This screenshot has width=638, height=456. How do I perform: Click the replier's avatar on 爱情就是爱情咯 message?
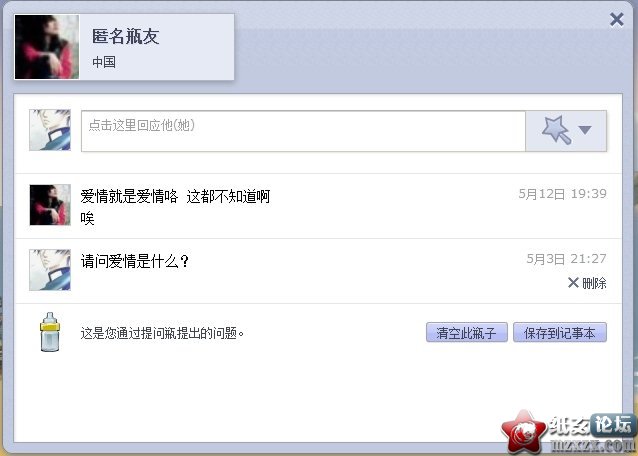pyautogui.click(x=50, y=205)
